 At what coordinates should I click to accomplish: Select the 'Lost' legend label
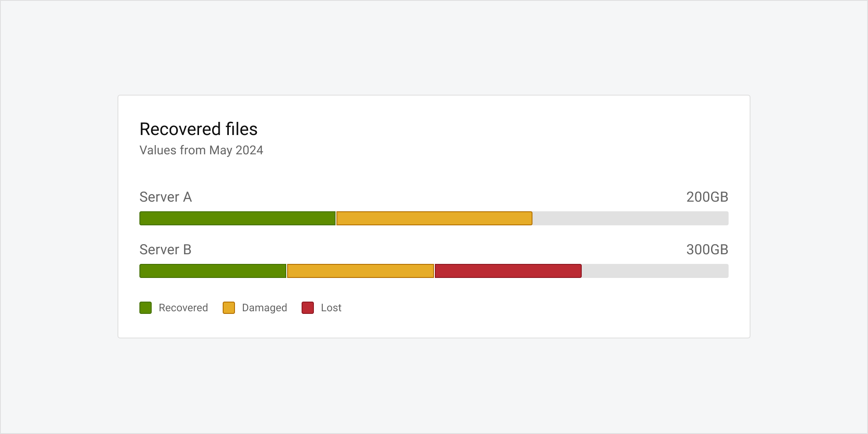click(x=331, y=308)
